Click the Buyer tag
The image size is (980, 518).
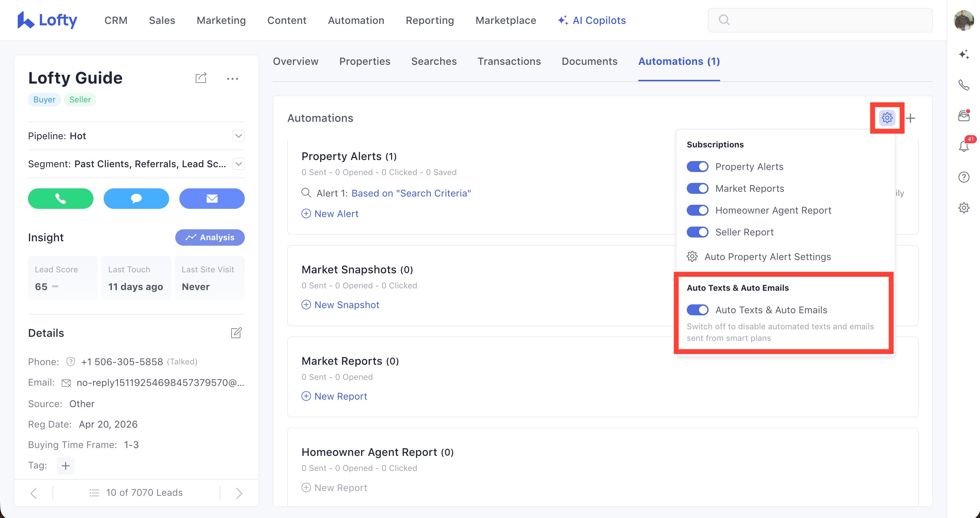pyautogui.click(x=45, y=100)
